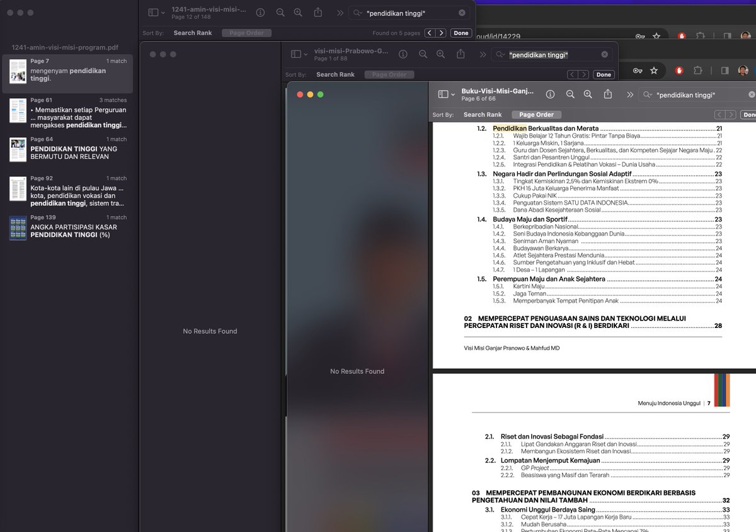Open side panel in second Chrome window
The width and height of the screenshot is (756, 532).
724,71
